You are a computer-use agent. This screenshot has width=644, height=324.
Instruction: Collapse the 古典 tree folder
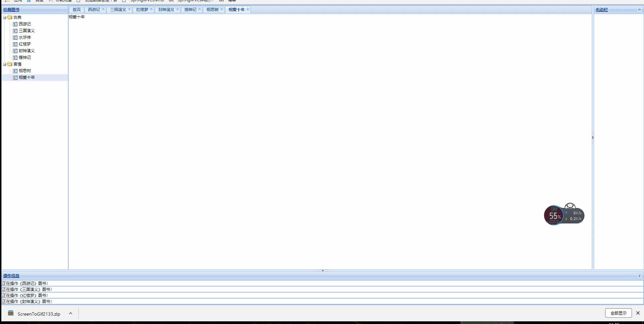coord(4,17)
